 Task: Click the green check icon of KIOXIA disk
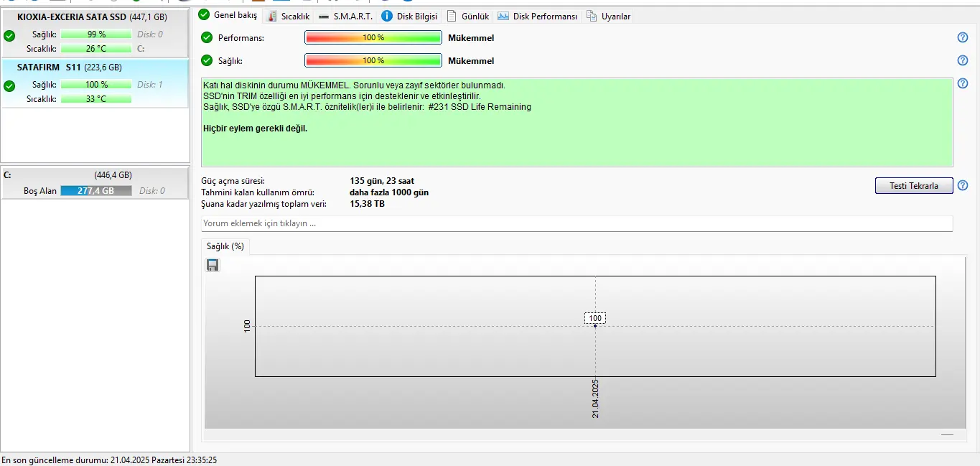(9, 35)
